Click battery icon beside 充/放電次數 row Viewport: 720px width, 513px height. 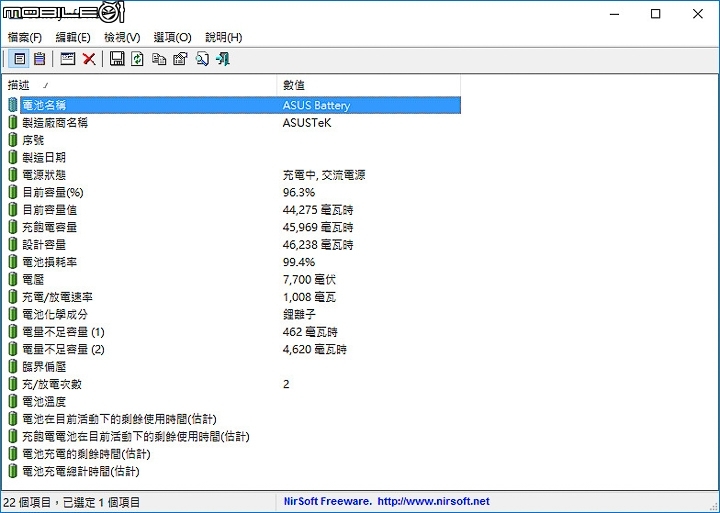coord(13,384)
